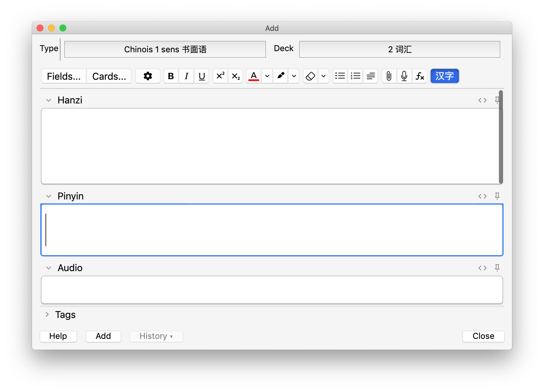Open the Fields… editor
The height and width of the screenshot is (392, 544).
tap(64, 76)
